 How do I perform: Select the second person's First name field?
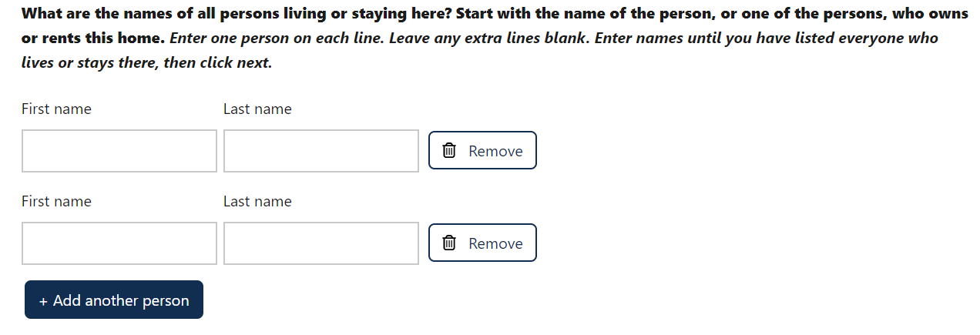pos(119,243)
